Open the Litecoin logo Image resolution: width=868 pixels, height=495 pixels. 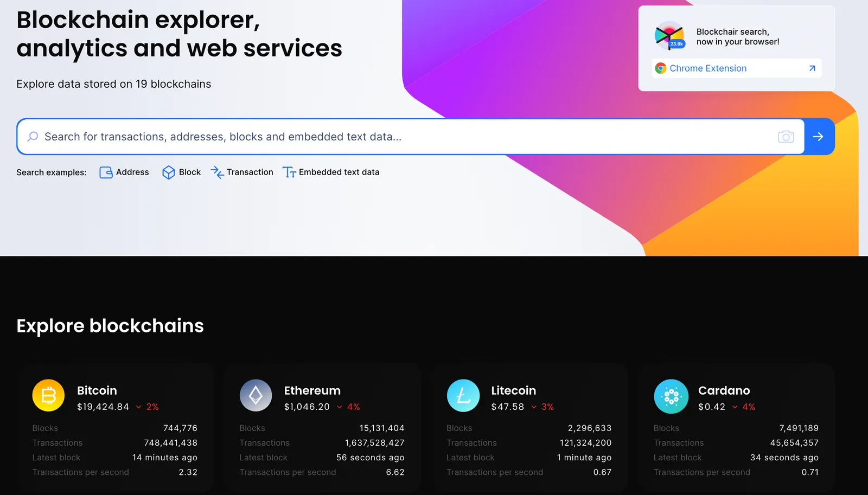[x=463, y=395]
